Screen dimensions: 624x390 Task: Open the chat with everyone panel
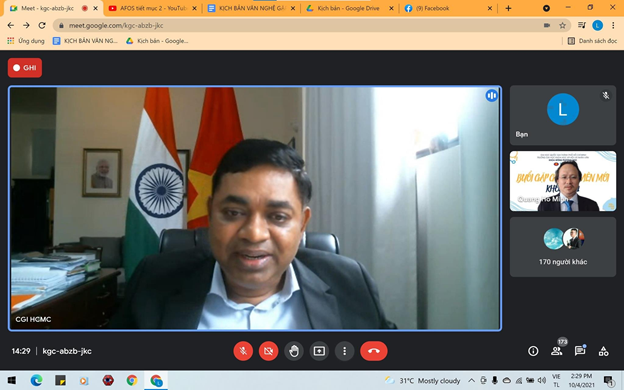(x=580, y=351)
